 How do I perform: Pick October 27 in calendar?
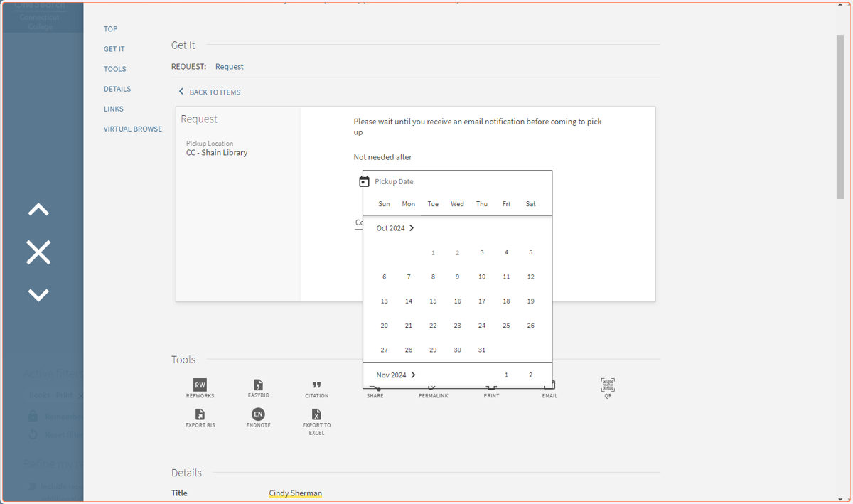click(x=385, y=350)
